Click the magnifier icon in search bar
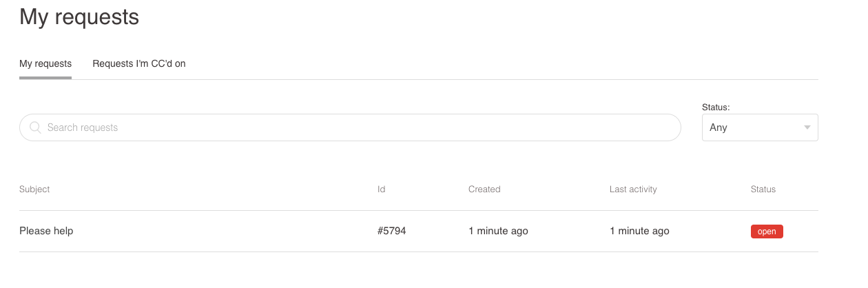Screen dimensions: 868x288 [x=35, y=127]
